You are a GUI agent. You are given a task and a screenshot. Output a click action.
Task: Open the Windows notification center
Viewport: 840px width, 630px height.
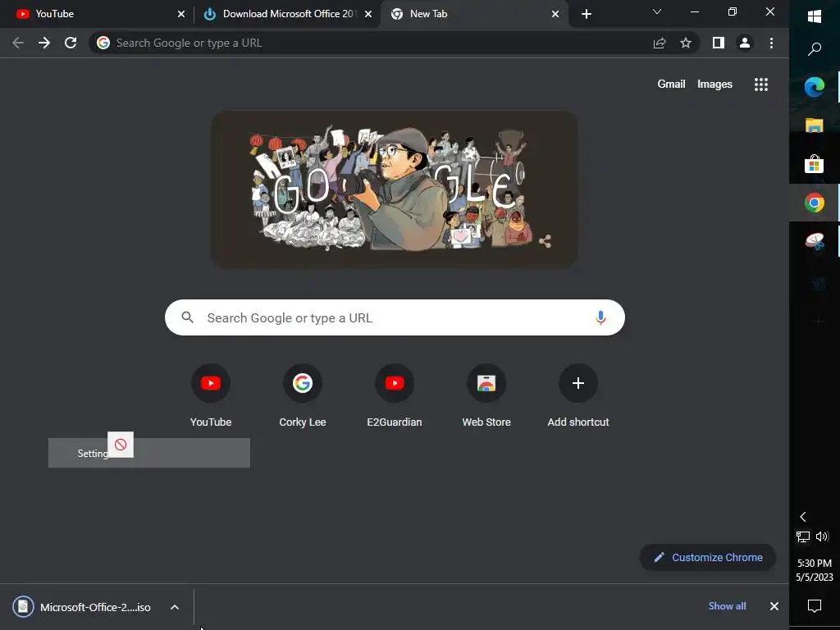click(x=815, y=606)
